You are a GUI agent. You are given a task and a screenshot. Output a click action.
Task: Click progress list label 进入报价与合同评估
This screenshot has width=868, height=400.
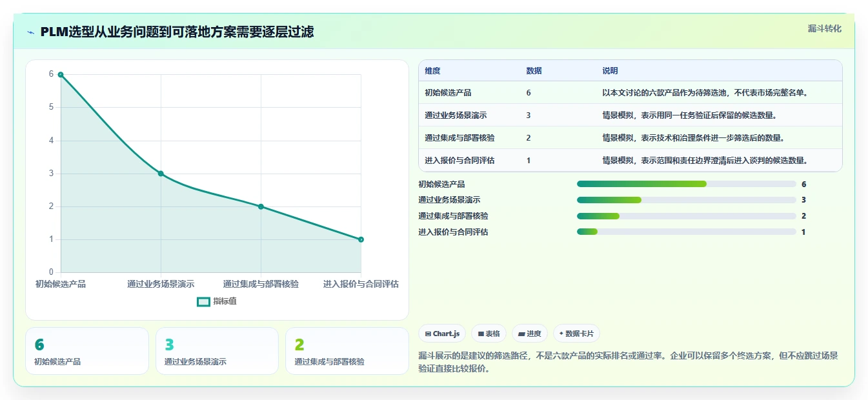tap(453, 232)
